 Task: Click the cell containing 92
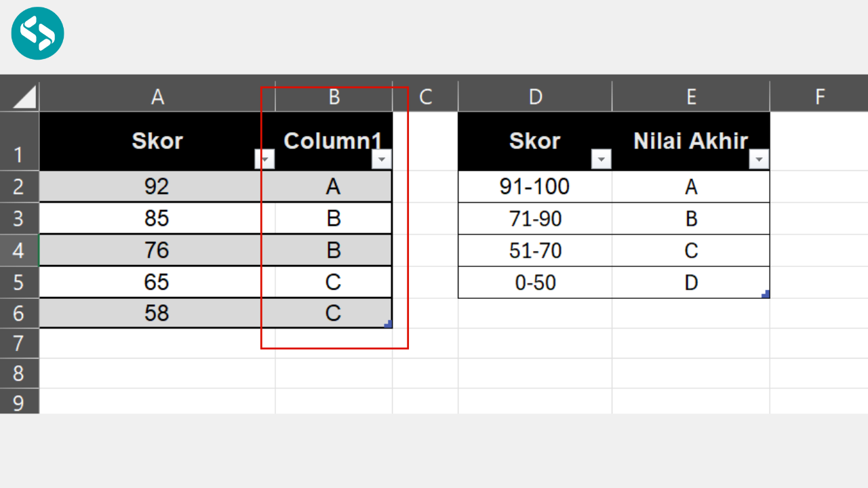(x=157, y=186)
